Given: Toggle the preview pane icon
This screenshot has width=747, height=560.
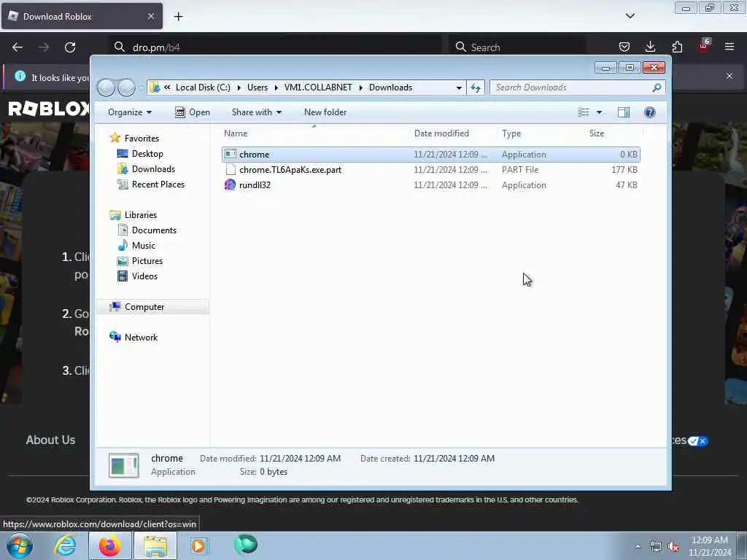Looking at the screenshot, I should coord(624,112).
